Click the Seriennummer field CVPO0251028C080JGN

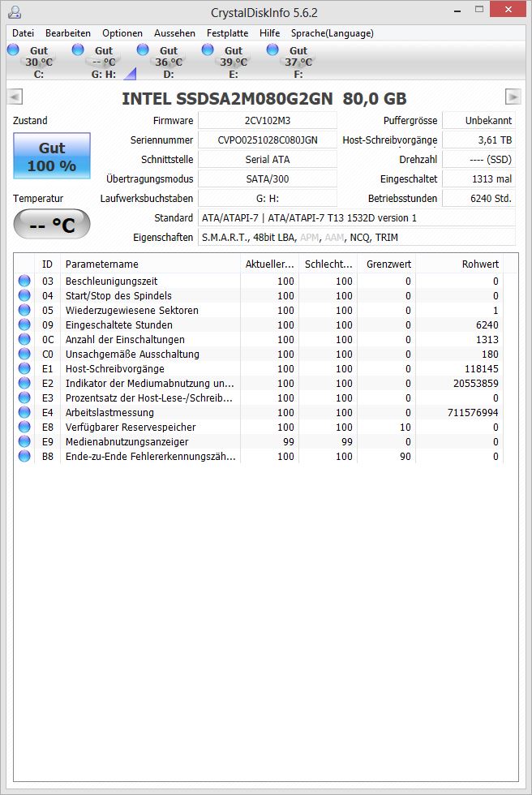click(268, 140)
